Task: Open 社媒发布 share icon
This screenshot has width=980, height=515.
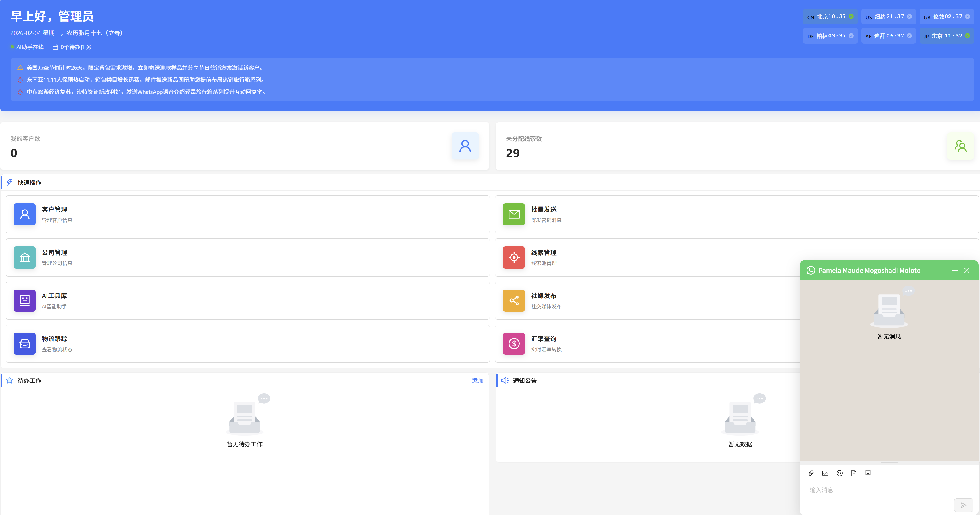Action: (514, 300)
